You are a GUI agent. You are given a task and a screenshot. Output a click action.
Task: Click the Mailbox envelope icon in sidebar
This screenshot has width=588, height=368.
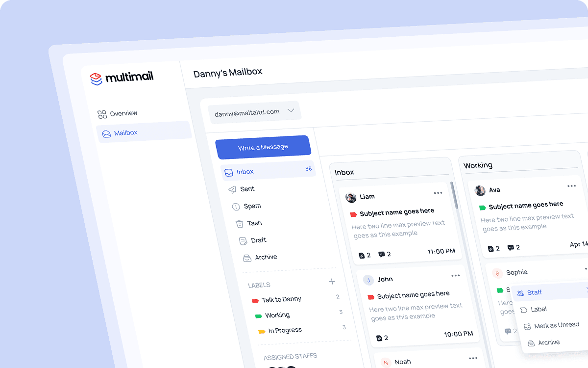click(105, 133)
